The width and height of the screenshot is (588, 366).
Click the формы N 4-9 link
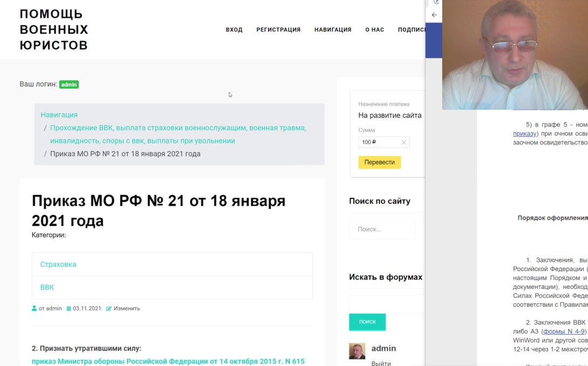pos(564,331)
